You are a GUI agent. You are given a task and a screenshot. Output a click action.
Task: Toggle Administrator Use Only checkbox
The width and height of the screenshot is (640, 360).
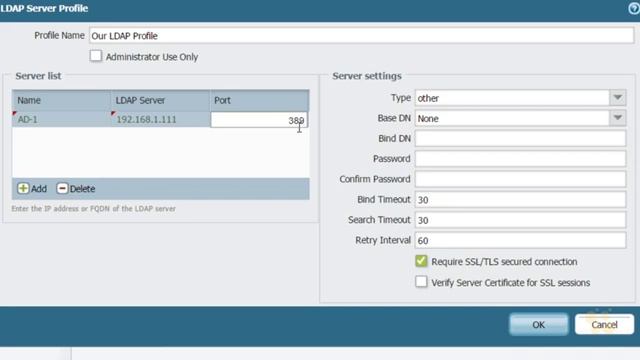pyautogui.click(x=96, y=56)
